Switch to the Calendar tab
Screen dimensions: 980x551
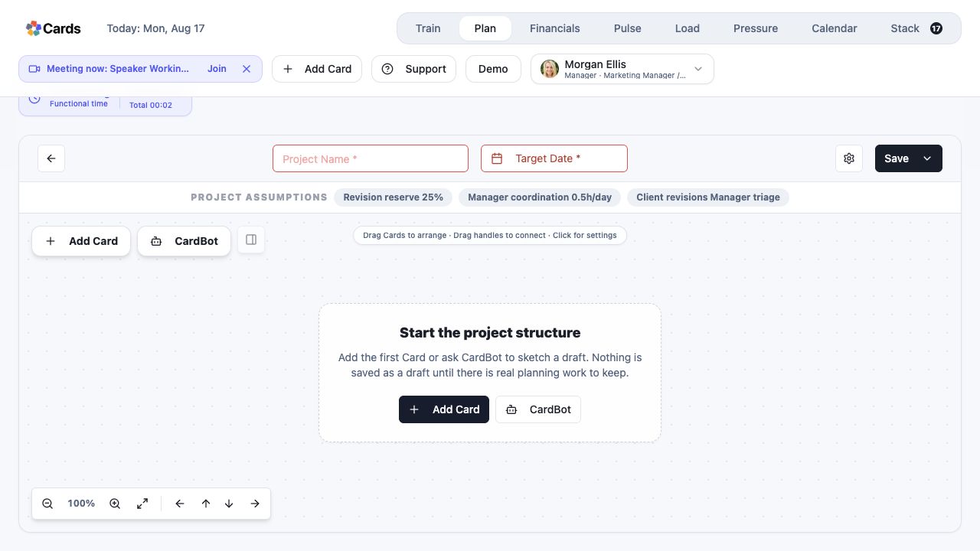coord(834,28)
